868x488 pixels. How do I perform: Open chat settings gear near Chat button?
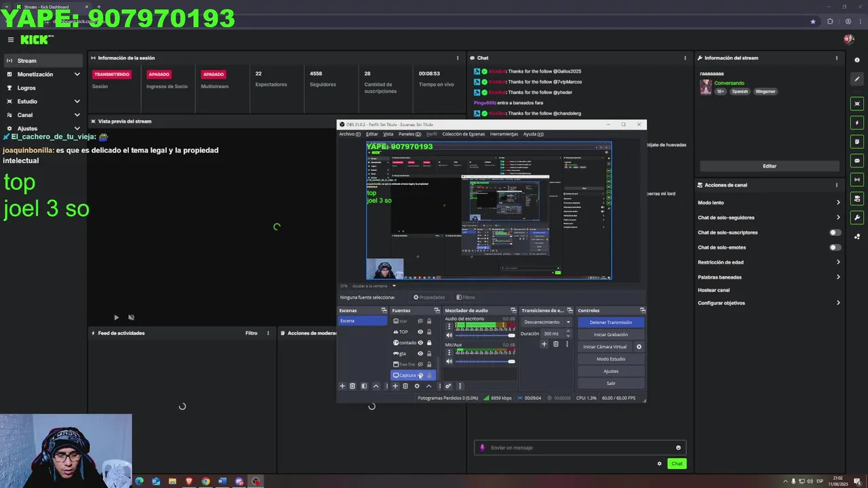[x=659, y=464]
